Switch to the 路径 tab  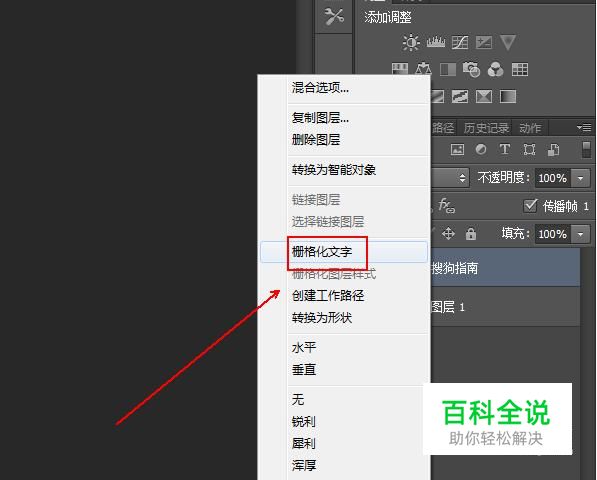[x=443, y=128]
